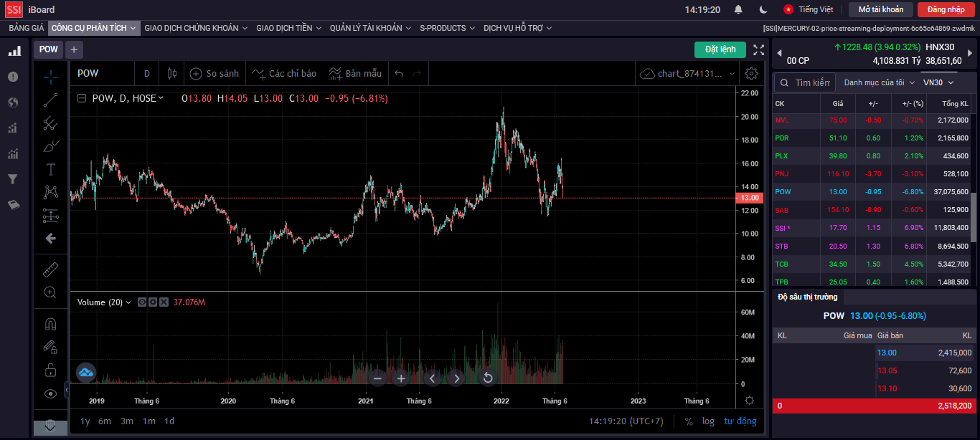Toggle percentage scale

click(689, 421)
